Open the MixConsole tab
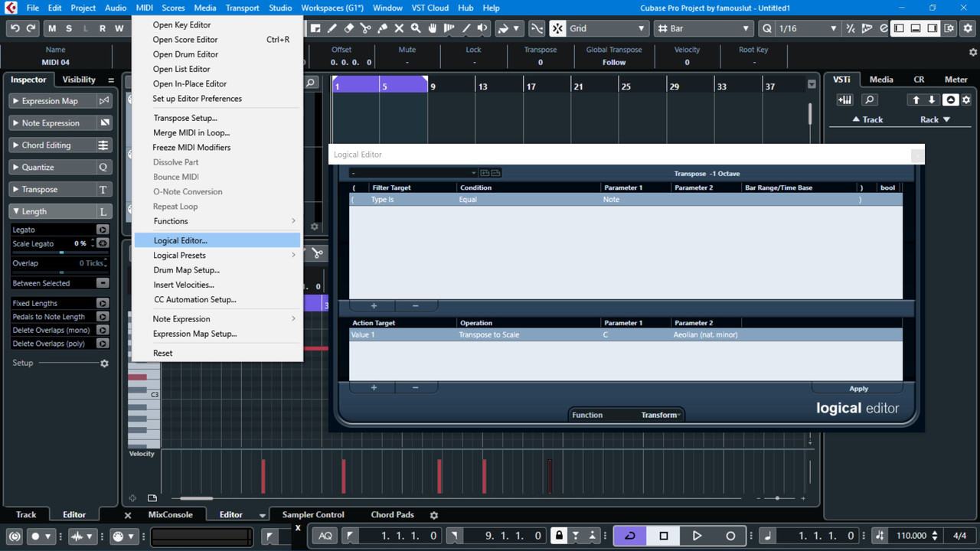The image size is (980, 551). coord(171,515)
